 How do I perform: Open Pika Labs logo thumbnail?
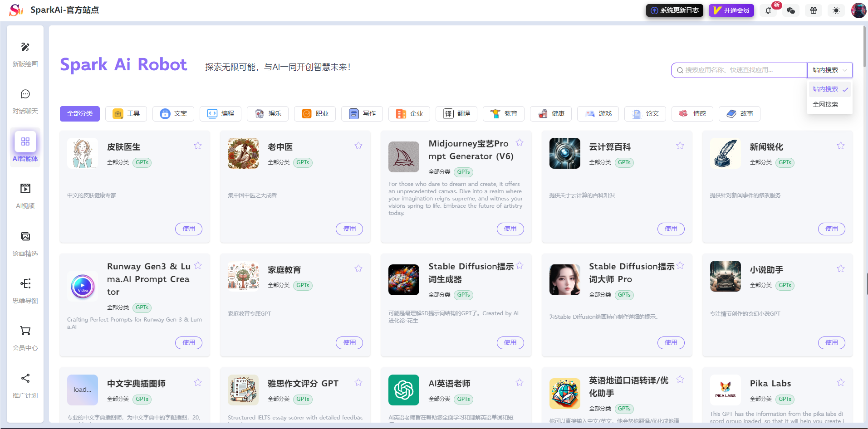tap(726, 390)
